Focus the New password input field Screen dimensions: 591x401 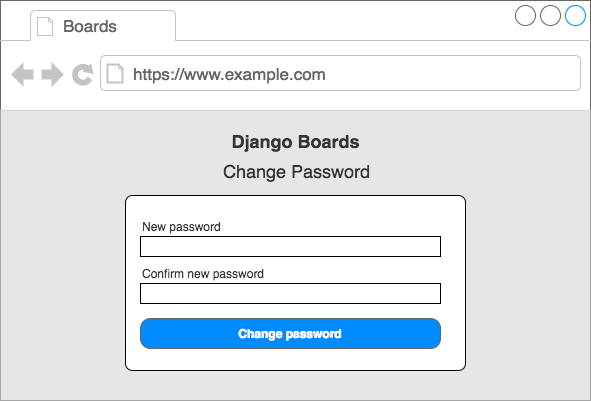(x=290, y=246)
